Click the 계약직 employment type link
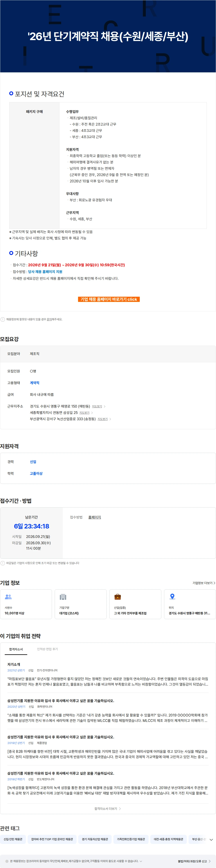This screenshot has width=216, height=868. pos(35,383)
